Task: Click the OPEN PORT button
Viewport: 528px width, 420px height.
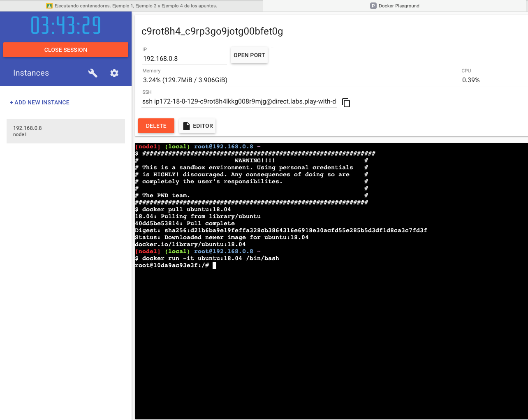Action: [x=249, y=55]
